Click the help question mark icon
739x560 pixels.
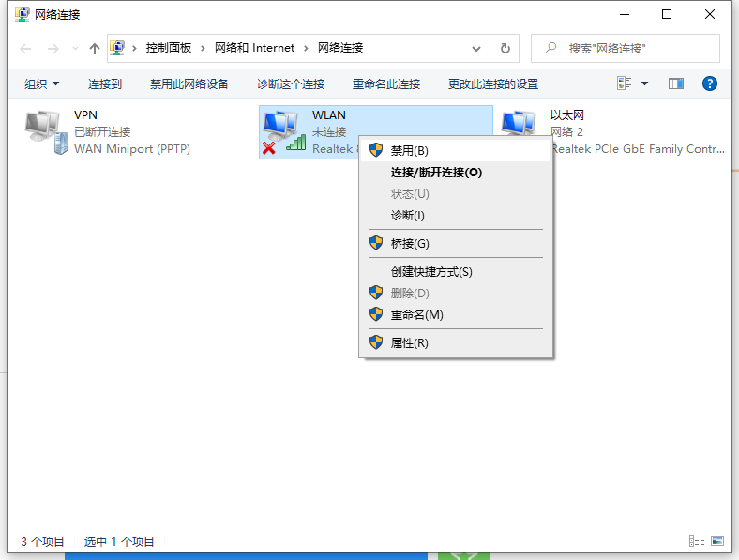710,83
